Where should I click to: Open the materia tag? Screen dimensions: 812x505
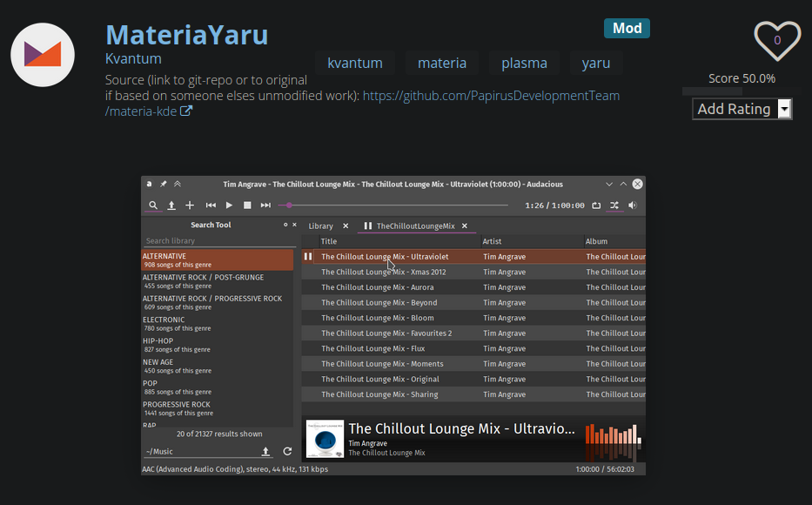pos(442,63)
